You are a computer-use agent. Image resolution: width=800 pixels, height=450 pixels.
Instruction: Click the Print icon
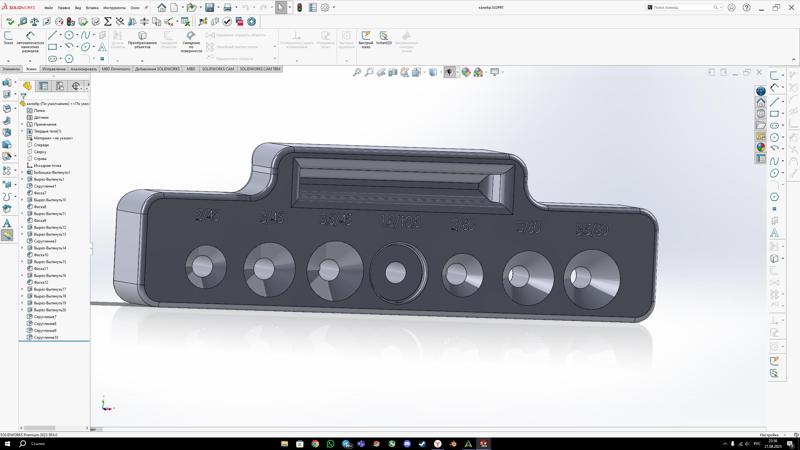228,8
